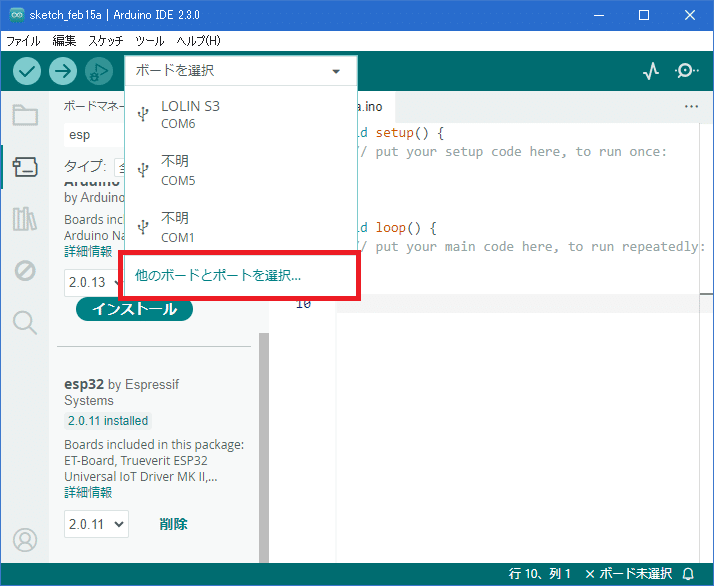This screenshot has height=586, width=714.
Task: Click the Upload arrow button
Action: [x=63, y=71]
